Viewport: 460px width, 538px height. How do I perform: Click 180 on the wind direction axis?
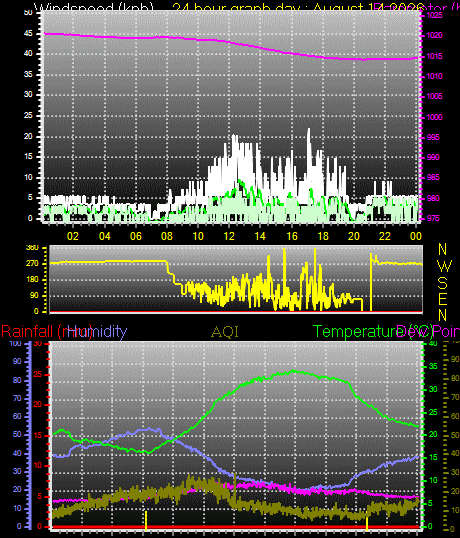33,279
